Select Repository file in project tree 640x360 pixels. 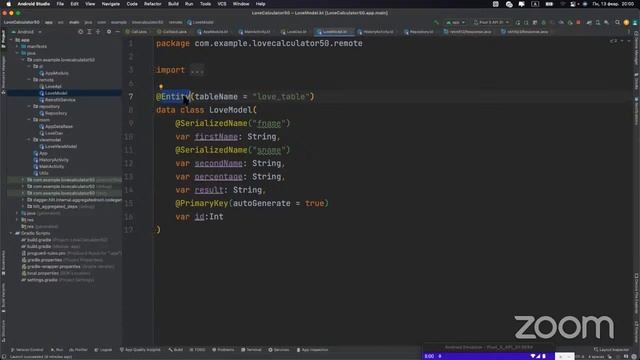tap(53, 113)
